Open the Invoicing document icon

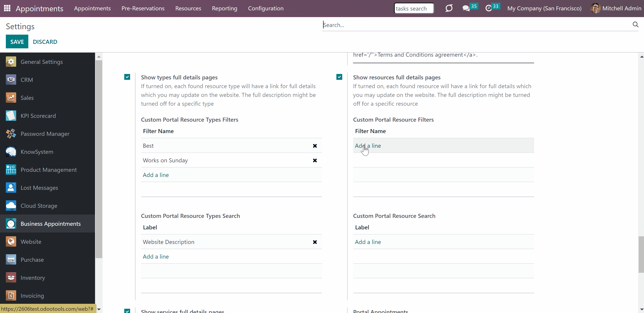coord(11,296)
